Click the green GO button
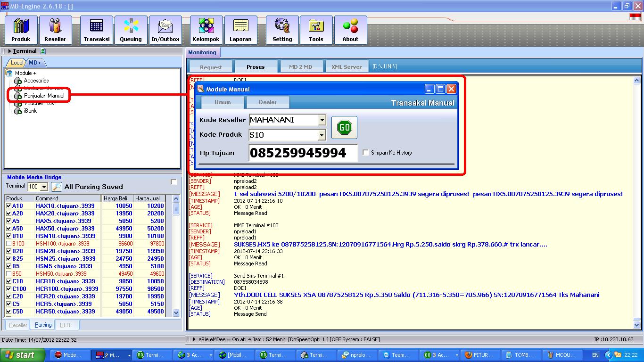The height and width of the screenshot is (362, 644). pyautogui.click(x=344, y=127)
